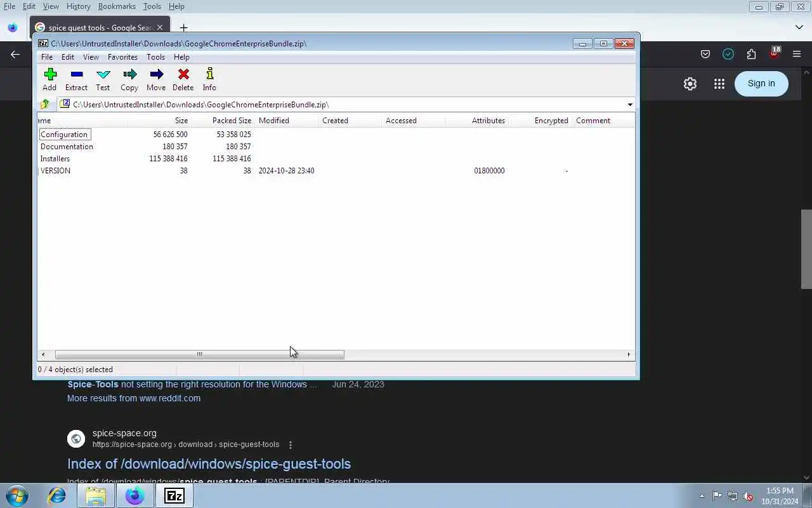Click the 7-Zip taskbar button
The image size is (812, 508).
click(x=174, y=495)
